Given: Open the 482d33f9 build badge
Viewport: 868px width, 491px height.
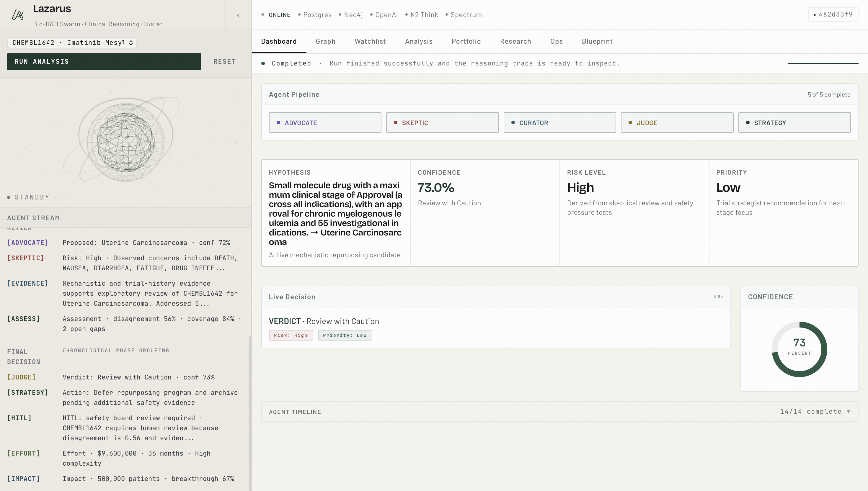Looking at the screenshot, I should point(833,14).
